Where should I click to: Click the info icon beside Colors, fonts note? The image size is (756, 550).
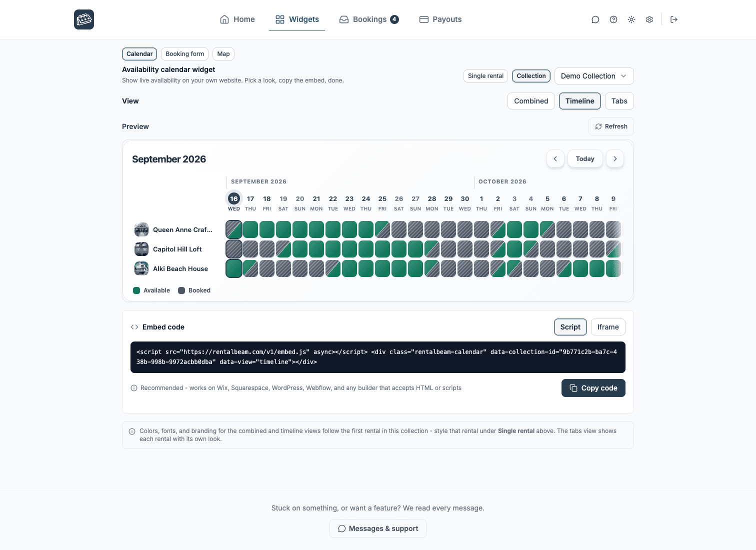click(132, 431)
